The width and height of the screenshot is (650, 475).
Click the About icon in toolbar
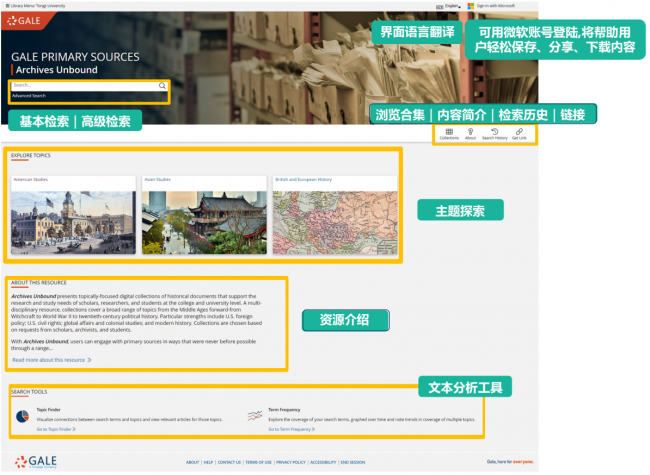pyautogui.click(x=470, y=131)
